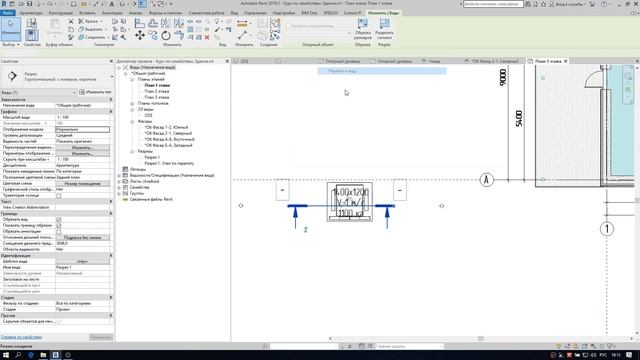Open the Manage ribbon tab
This screenshot has height=360, width=640.
255,13
